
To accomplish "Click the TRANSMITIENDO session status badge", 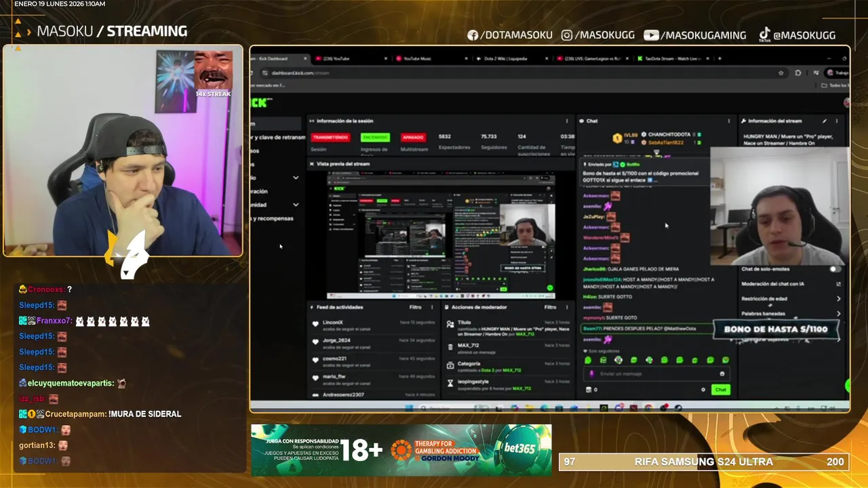I will (330, 137).
